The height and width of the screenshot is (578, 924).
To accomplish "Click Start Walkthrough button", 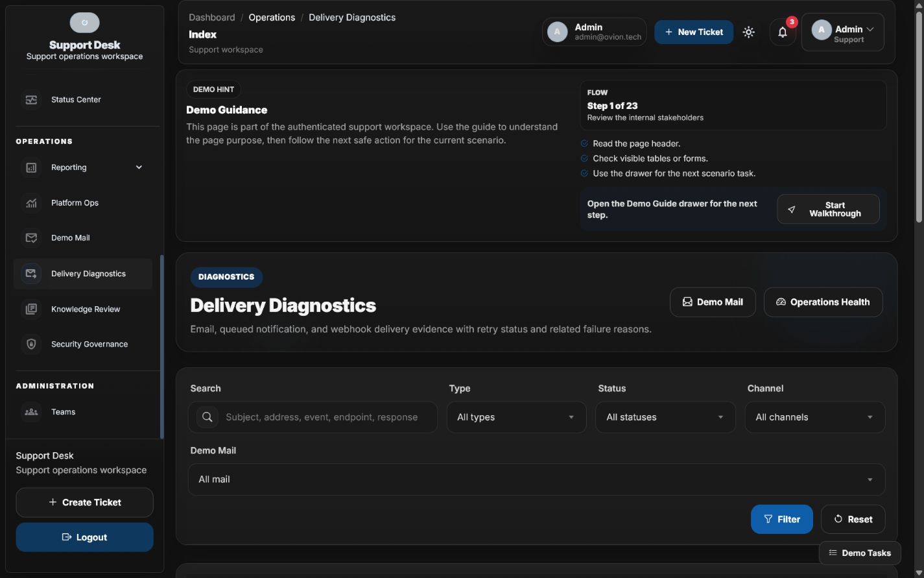I will [x=828, y=210].
